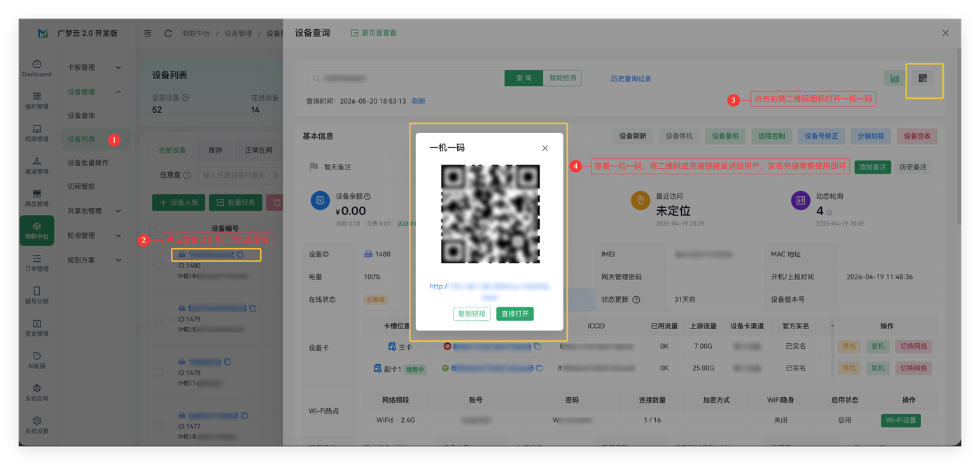Open the Dashboard sidebar icon

(36, 68)
